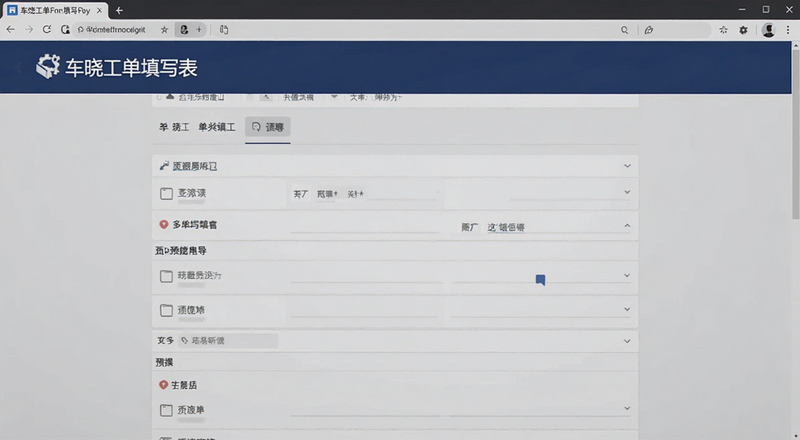Switch to the first tab 单 绕工
The image size is (800, 440).
(174, 127)
